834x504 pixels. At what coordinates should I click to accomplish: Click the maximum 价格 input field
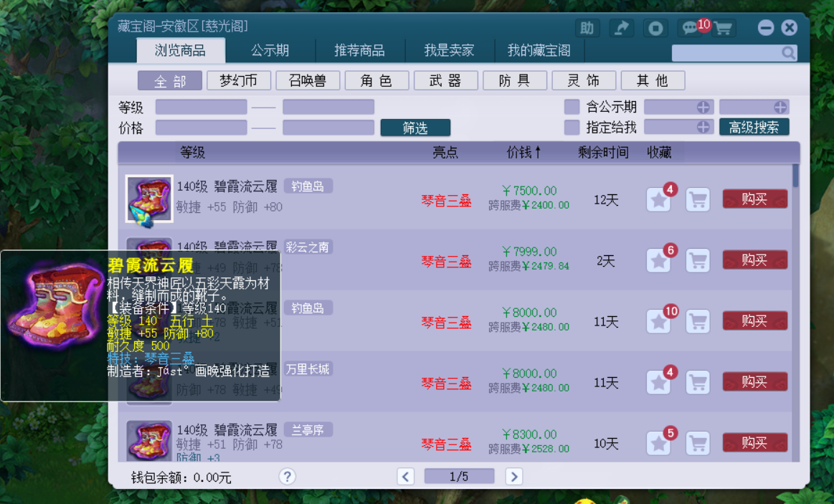coord(328,128)
